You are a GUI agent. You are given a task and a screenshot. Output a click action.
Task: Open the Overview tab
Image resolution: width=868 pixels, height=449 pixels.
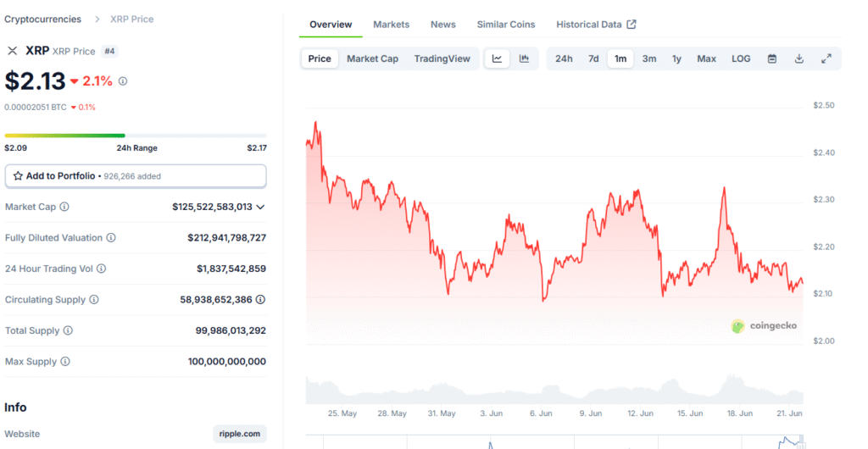(x=331, y=25)
